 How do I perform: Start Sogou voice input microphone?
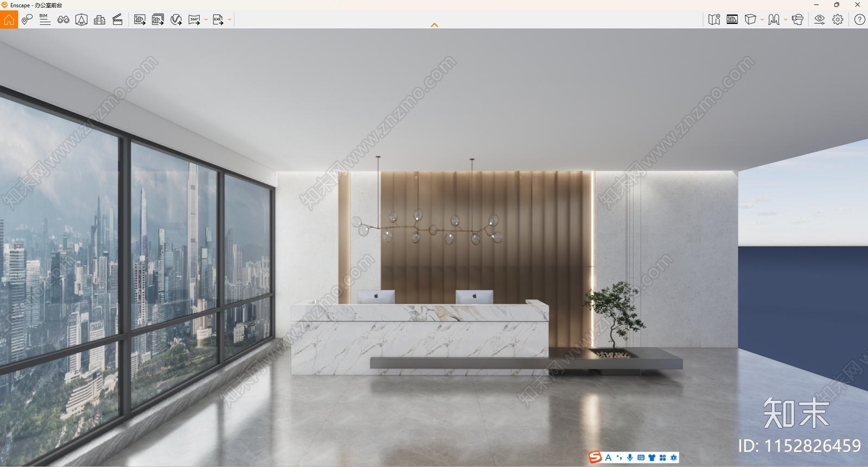click(630, 458)
